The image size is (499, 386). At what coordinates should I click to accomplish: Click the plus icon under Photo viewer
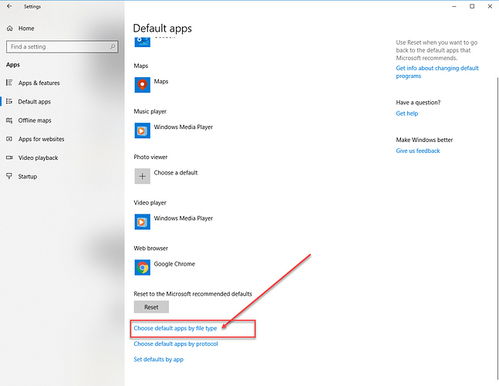click(x=142, y=176)
